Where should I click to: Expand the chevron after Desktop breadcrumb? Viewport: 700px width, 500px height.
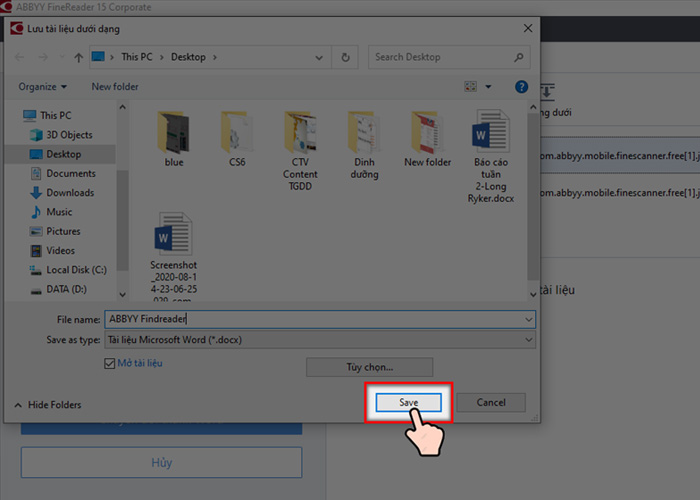point(215,58)
